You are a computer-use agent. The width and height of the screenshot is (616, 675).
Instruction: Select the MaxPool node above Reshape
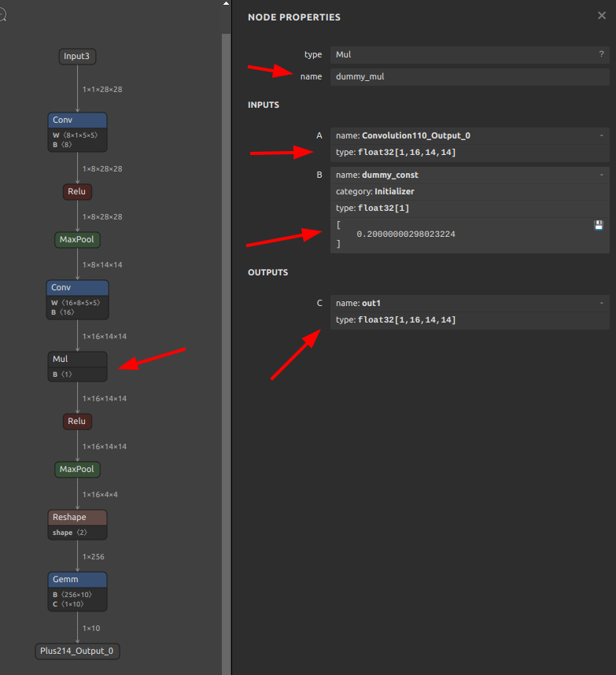pyautogui.click(x=77, y=470)
